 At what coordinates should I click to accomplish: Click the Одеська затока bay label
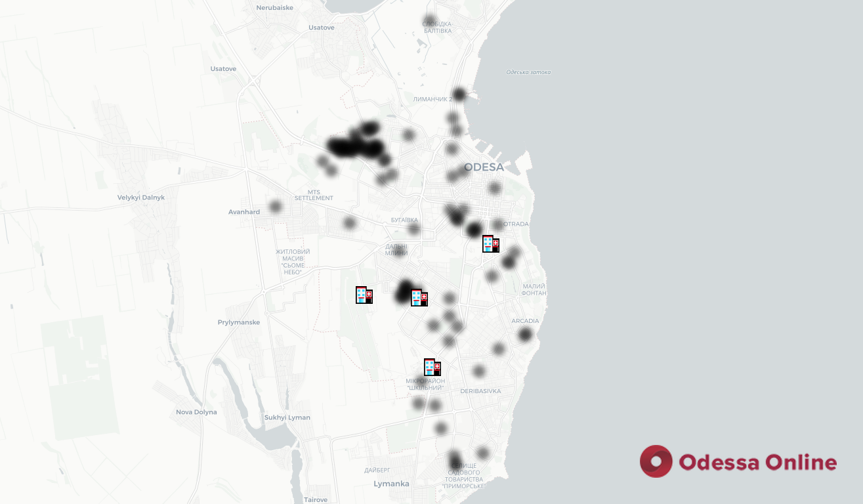tap(529, 72)
